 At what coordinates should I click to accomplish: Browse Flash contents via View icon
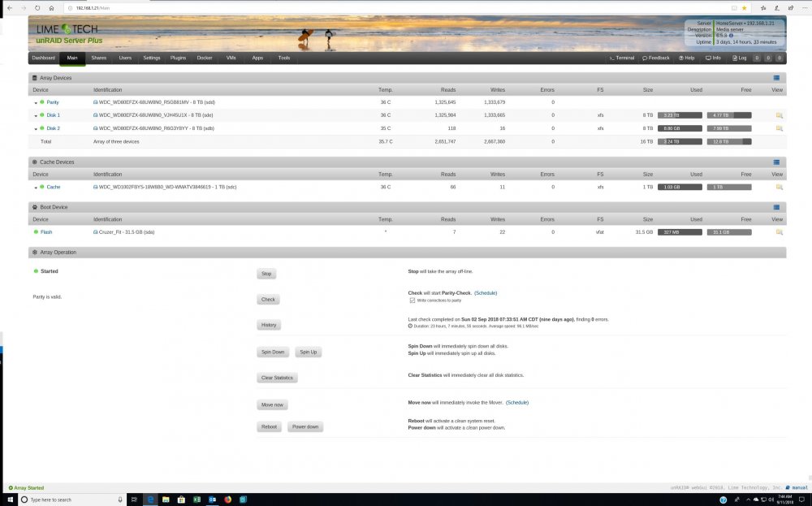(779, 232)
